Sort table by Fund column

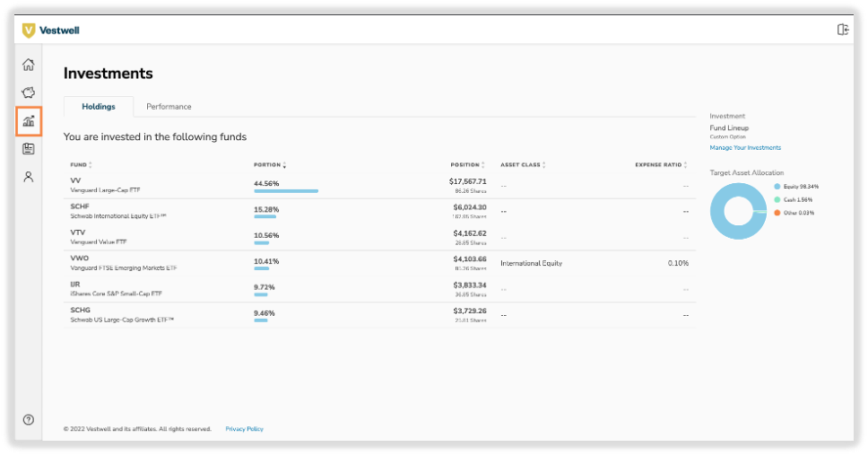[81, 164]
